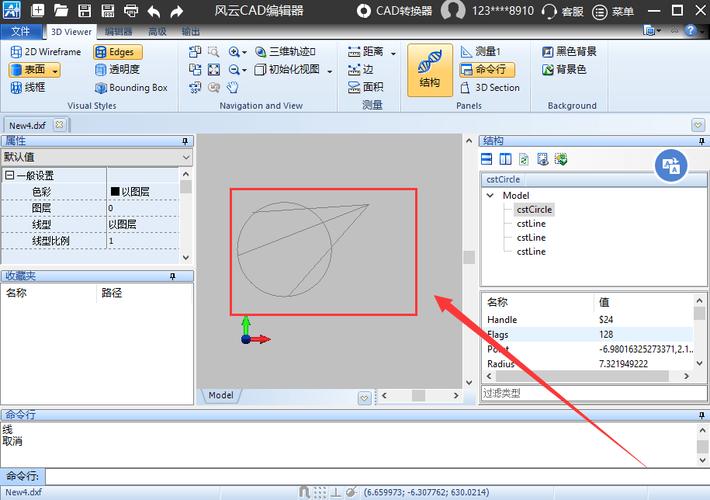This screenshot has height=500, width=710.
Task: Select the 线框 wireframe style
Action: [28, 87]
